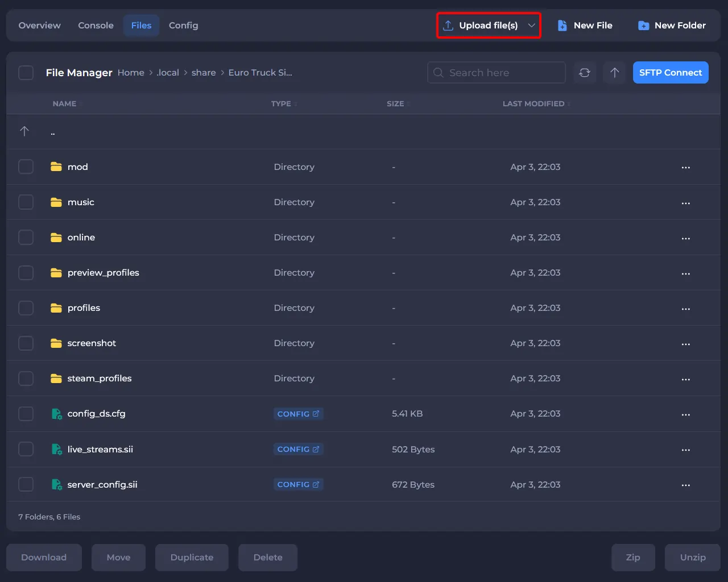Check the steam_profiles folder checkbox
Viewport: 728px width, 582px height.
pos(26,379)
